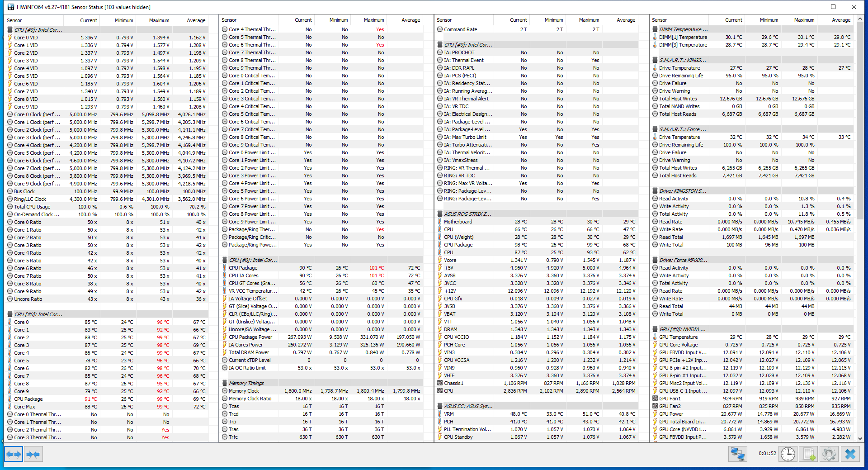The height and width of the screenshot is (470, 868).
Task: Select the RING: Max VR Volta... row
Action: coord(538,183)
